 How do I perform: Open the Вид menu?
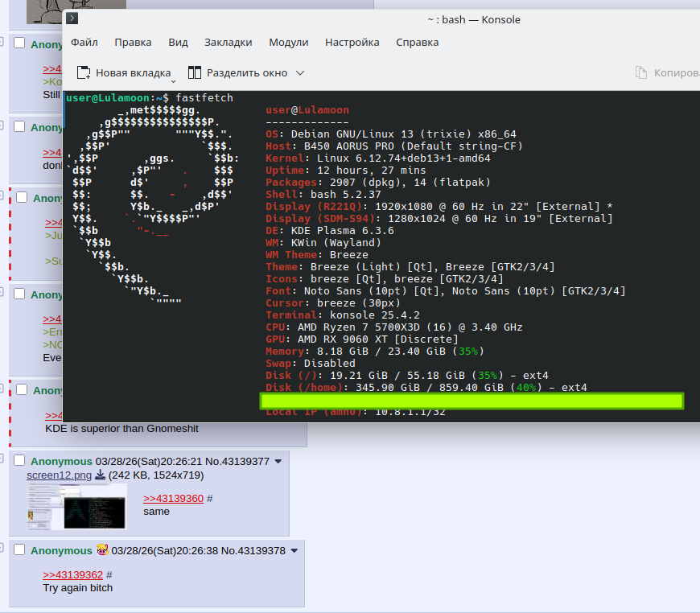coord(178,43)
